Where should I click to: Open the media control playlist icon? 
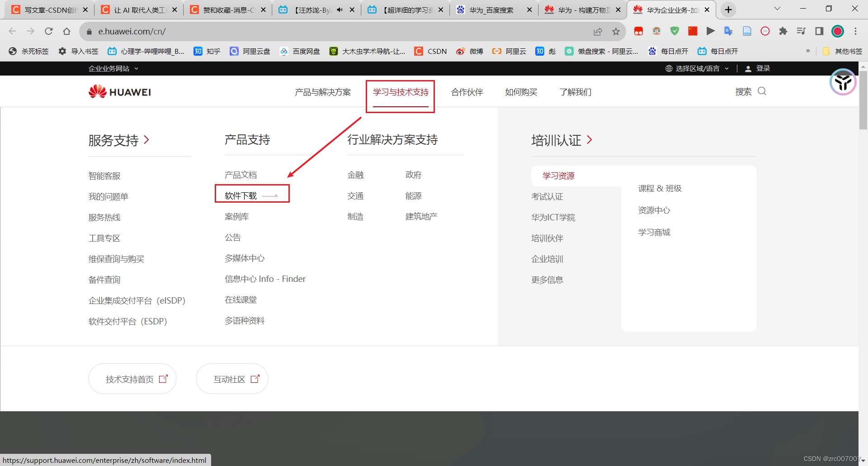click(x=801, y=31)
